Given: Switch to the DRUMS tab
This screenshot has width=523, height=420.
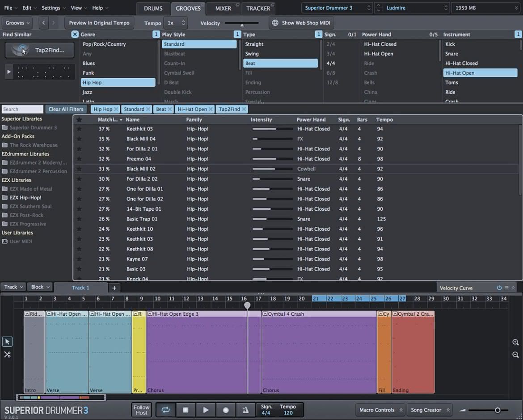Looking at the screenshot, I should tap(153, 8).
